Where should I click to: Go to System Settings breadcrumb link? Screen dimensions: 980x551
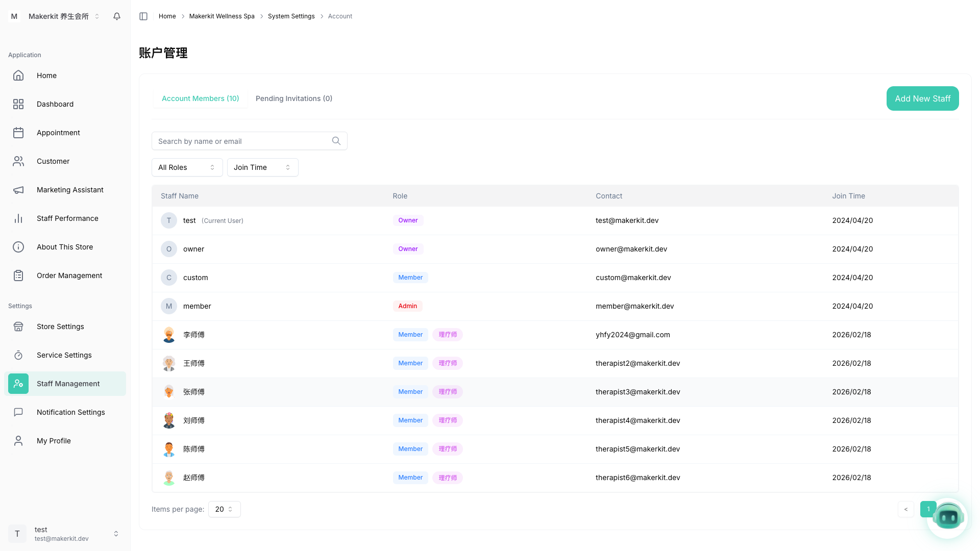pyautogui.click(x=291, y=16)
